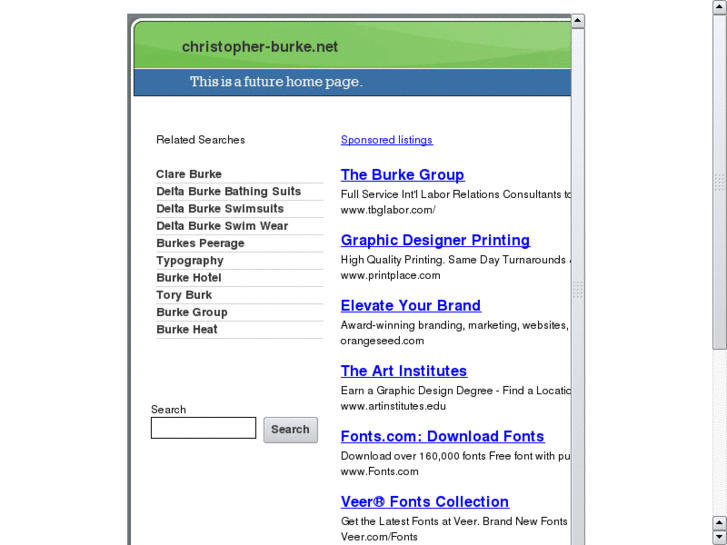Click the outer scrollbar's second-from-bottom up arrow
Image resolution: width=727 pixels, height=545 pixels.
click(x=719, y=523)
